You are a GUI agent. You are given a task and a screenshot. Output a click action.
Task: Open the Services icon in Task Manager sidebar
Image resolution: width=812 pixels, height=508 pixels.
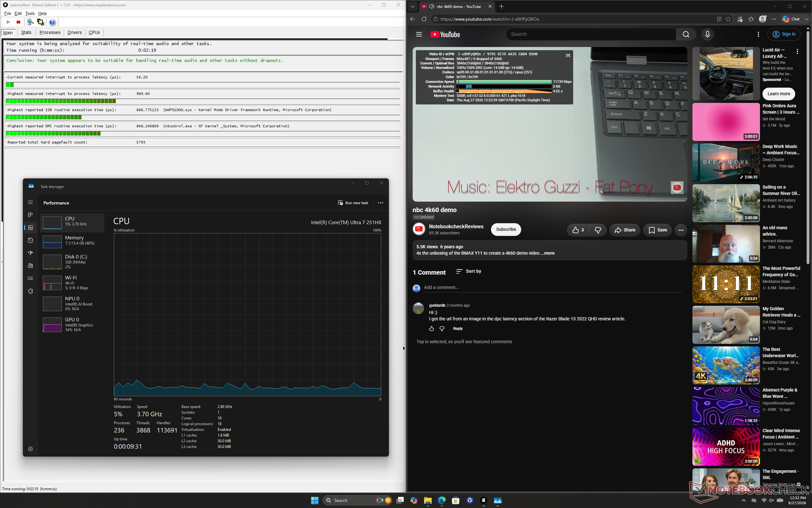(30, 291)
